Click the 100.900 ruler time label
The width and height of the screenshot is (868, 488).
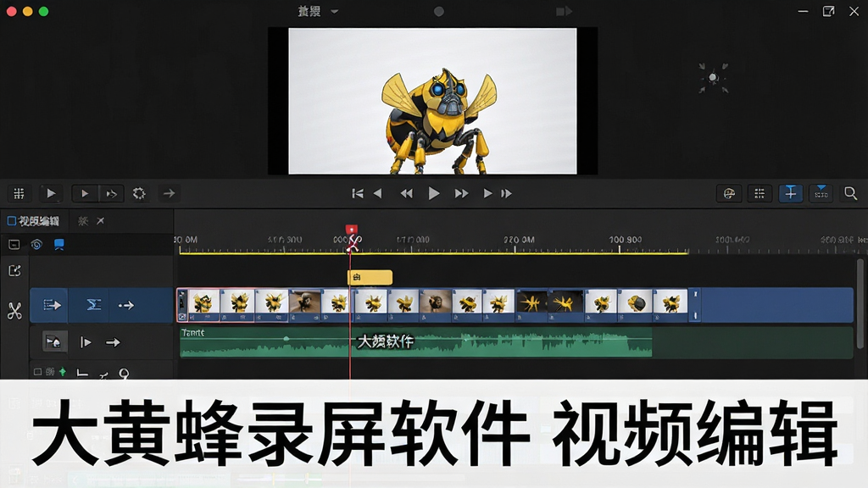pyautogui.click(x=626, y=240)
